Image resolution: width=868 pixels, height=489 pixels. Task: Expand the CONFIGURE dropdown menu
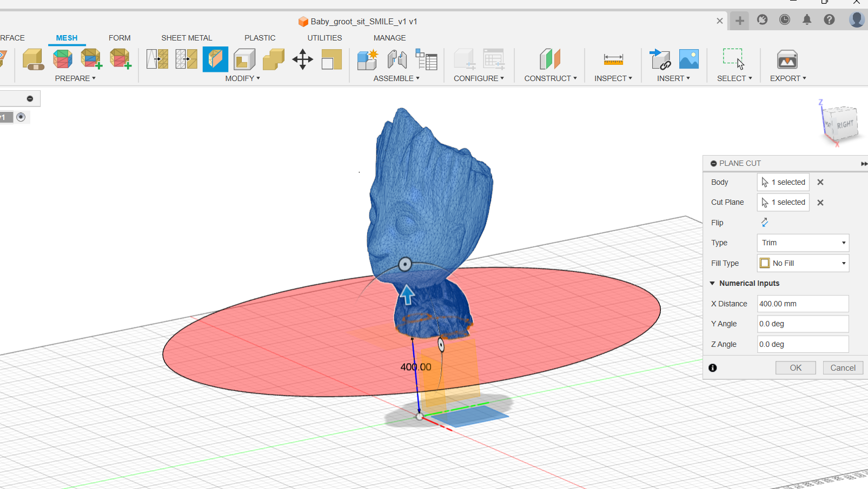pos(479,78)
